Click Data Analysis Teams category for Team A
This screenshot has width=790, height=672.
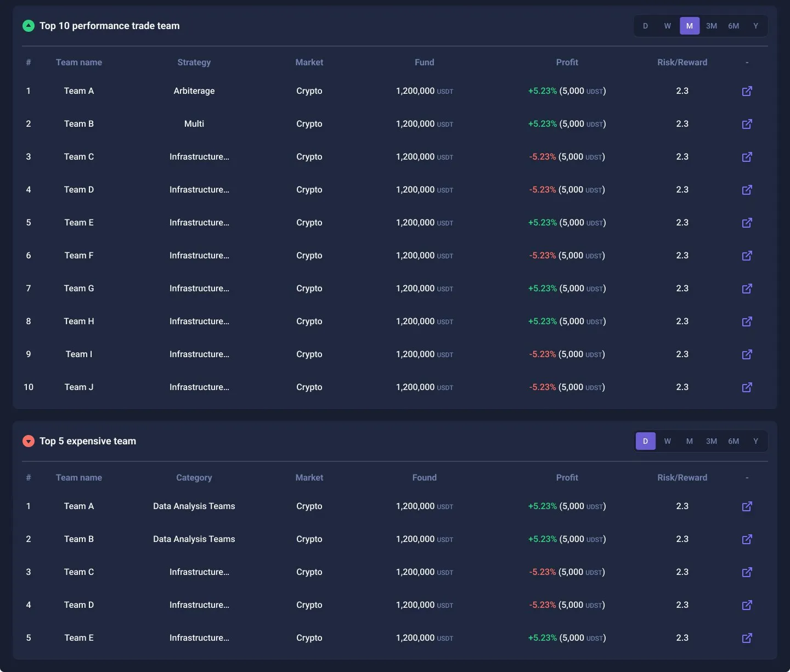pyautogui.click(x=194, y=506)
